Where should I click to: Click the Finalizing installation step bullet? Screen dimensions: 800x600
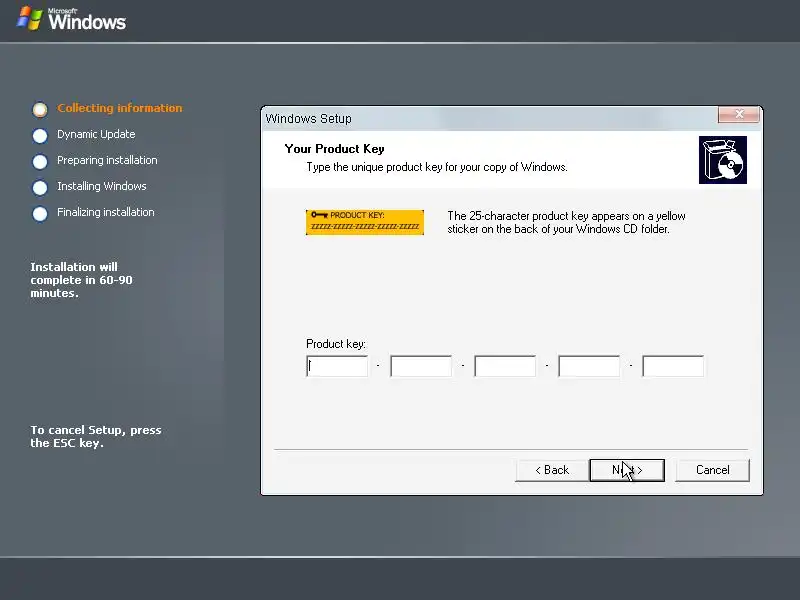click(x=40, y=214)
